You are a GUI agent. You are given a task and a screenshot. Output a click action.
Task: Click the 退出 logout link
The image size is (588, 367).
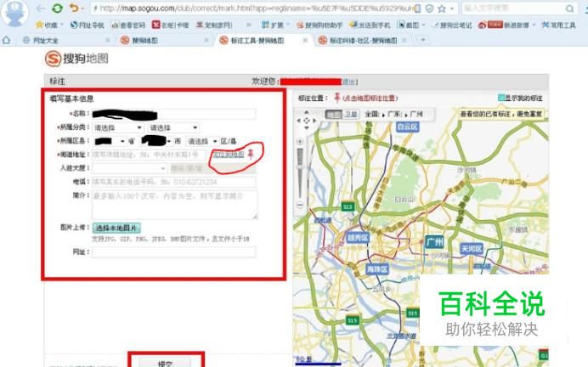[348, 82]
